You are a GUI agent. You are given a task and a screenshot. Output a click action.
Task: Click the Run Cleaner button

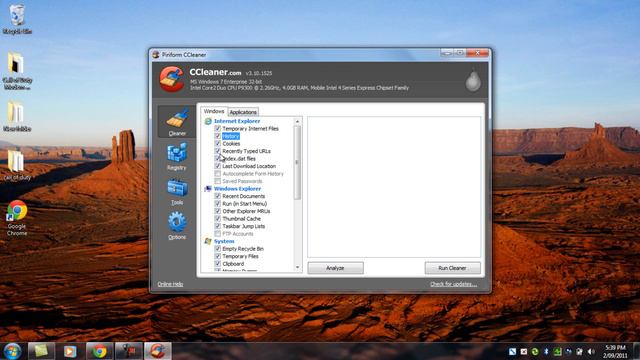point(452,268)
